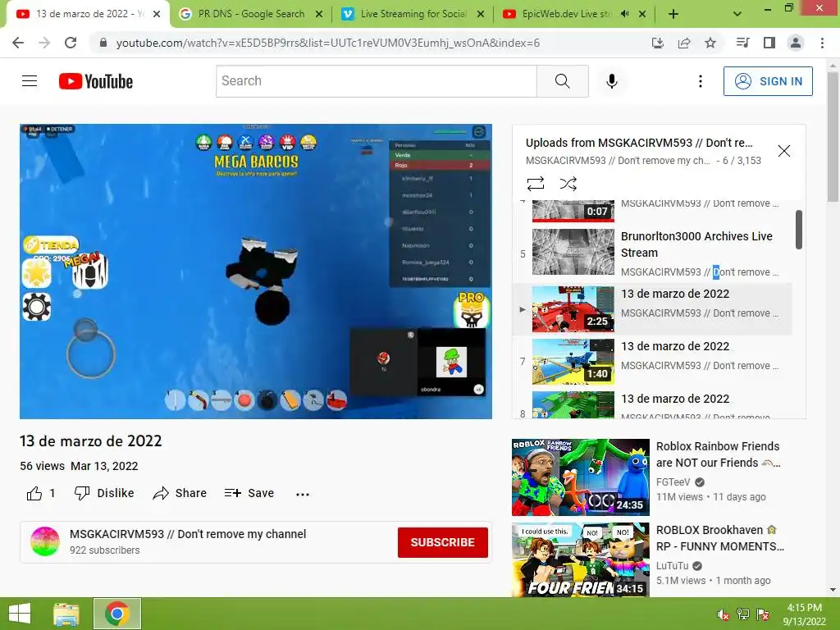The height and width of the screenshot is (630, 840).
Task: Expand the tab search dropdown chevron
Action: coord(737,14)
